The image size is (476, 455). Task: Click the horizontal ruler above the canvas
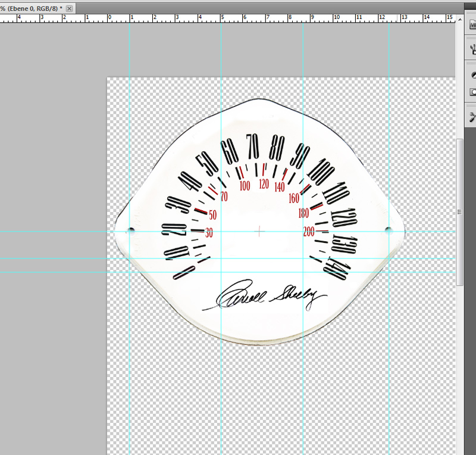click(x=228, y=18)
